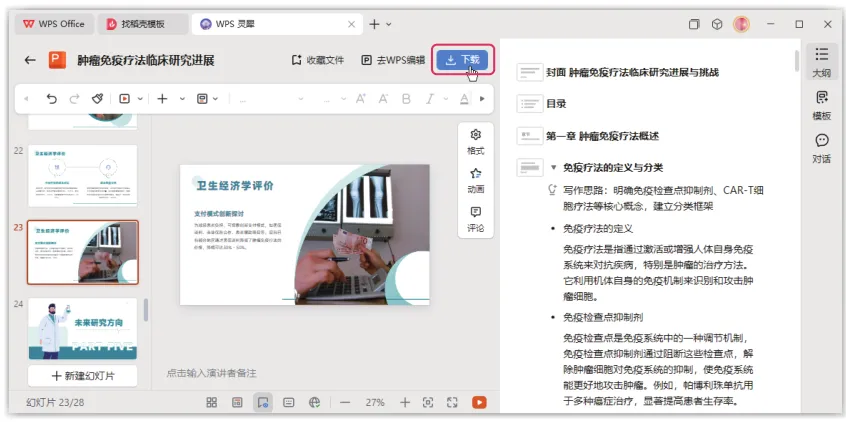Show more toolbar items with right arrow
Screen dimensions: 846x422
point(482,99)
